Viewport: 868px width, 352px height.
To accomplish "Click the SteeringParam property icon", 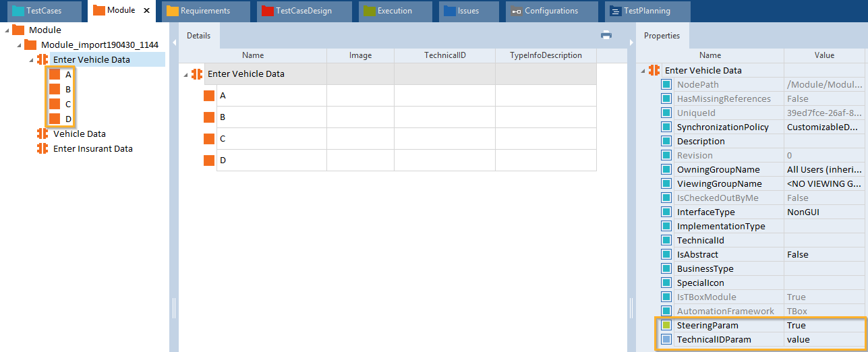I will (666, 326).
